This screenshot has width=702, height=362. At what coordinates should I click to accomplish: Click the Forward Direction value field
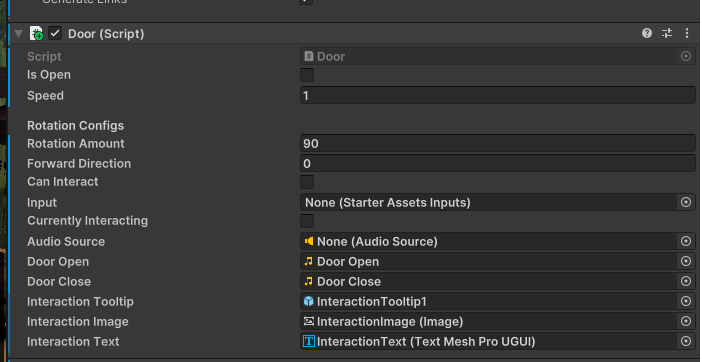[x=497, y=163]
